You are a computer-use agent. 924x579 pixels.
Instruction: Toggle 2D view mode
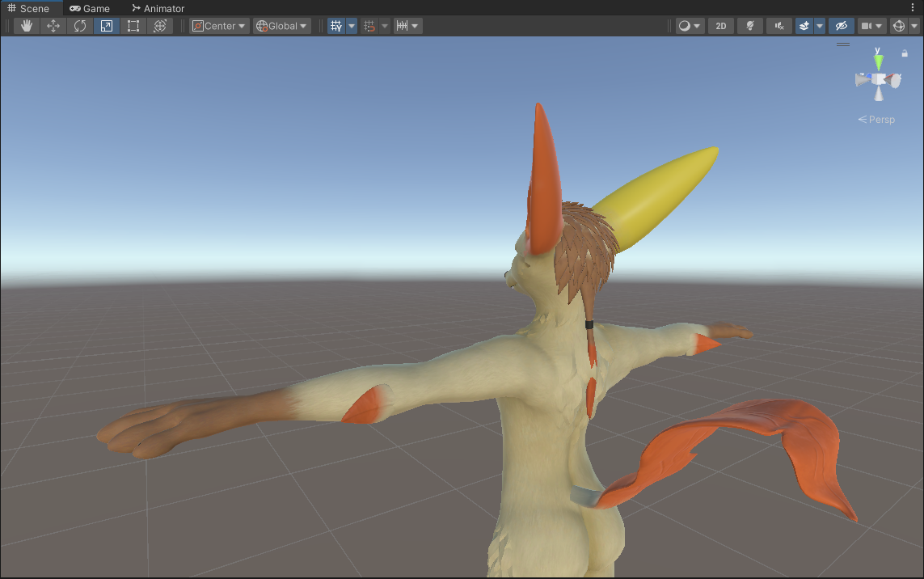coord(721,26)
